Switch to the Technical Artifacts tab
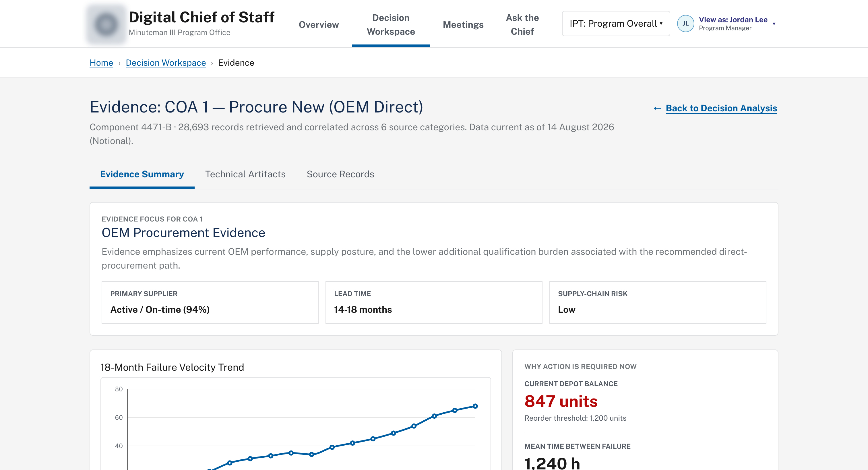The width and height of the screenshot is (868, 470). click(x=245, y=174)
